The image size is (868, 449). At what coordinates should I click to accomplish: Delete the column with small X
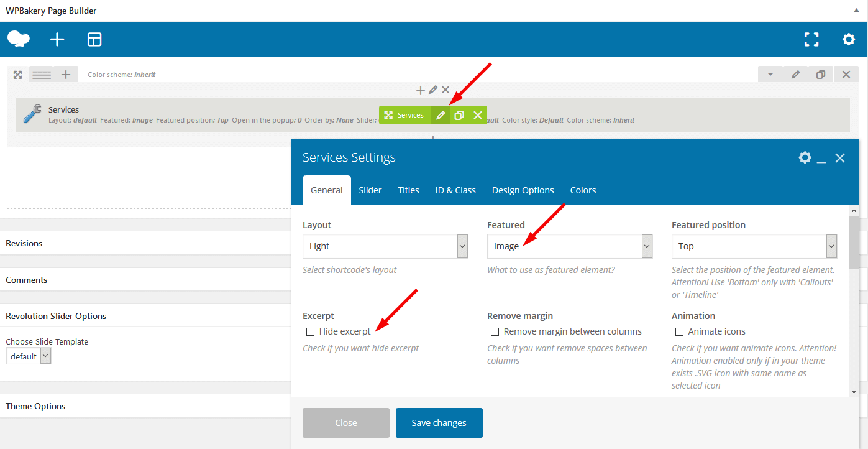click(445, 90)
